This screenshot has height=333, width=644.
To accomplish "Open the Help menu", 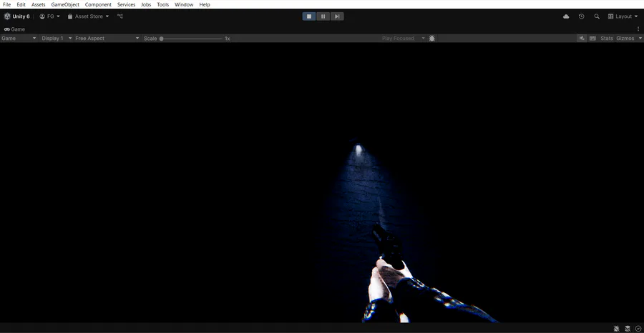I will 205,4.
